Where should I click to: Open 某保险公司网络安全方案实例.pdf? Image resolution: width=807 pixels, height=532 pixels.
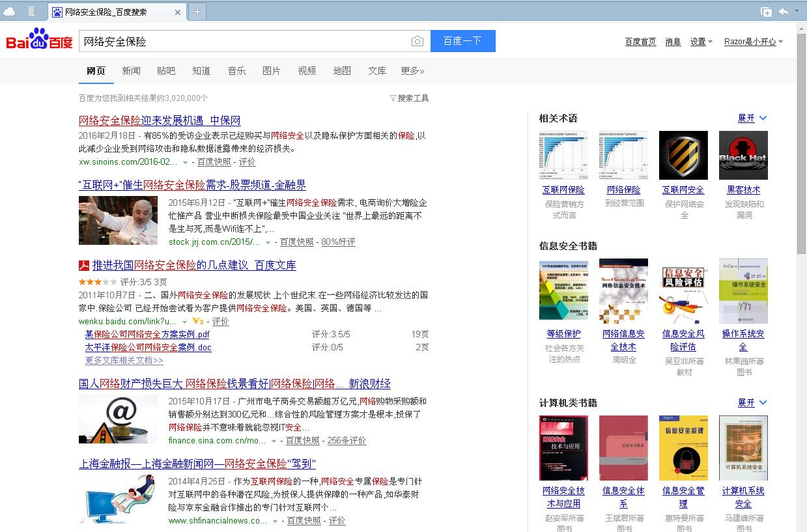click(147, 334)
